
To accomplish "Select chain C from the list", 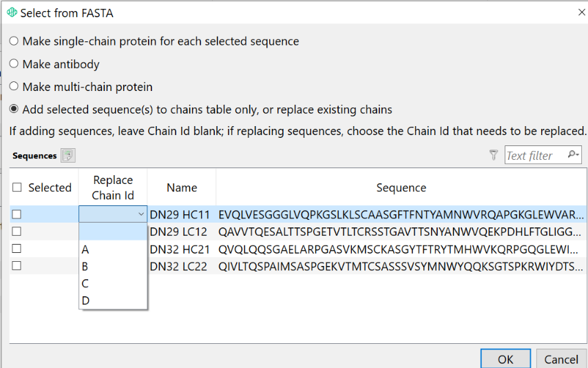I will [112, 283].
